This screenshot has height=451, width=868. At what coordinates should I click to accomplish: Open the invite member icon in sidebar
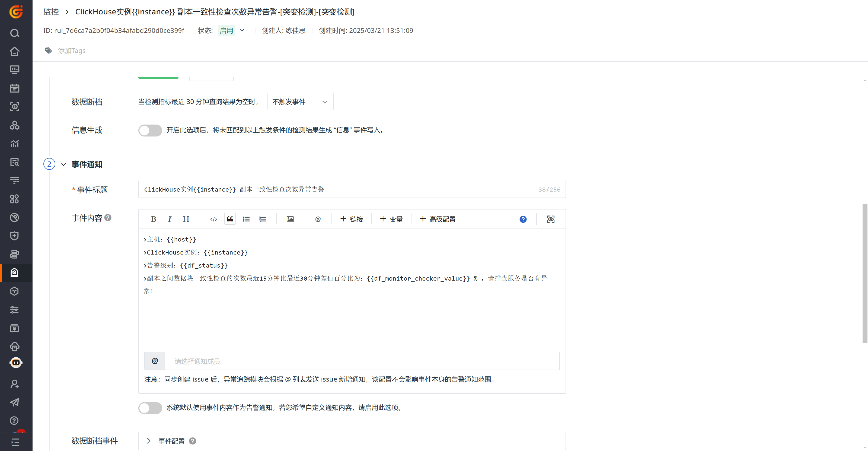pos(14,384)
